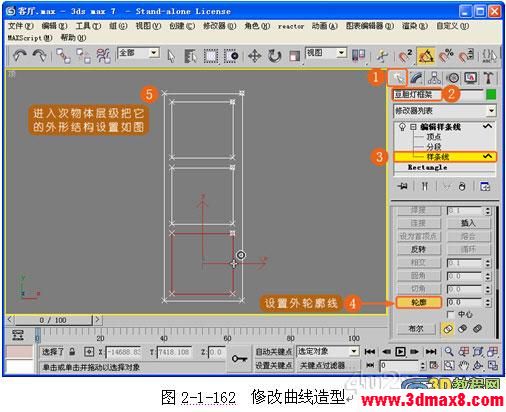
Task: Click outline amount value field
Action: (464, 302)
